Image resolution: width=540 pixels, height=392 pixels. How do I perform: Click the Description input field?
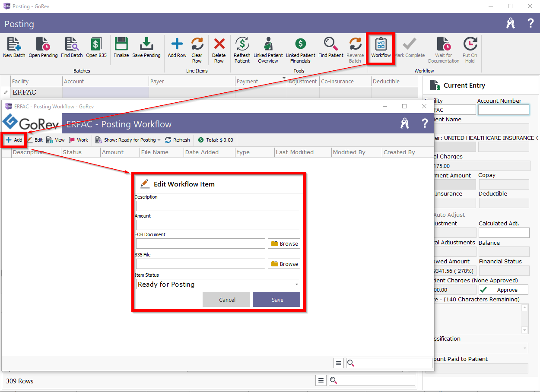click(218, 206)
